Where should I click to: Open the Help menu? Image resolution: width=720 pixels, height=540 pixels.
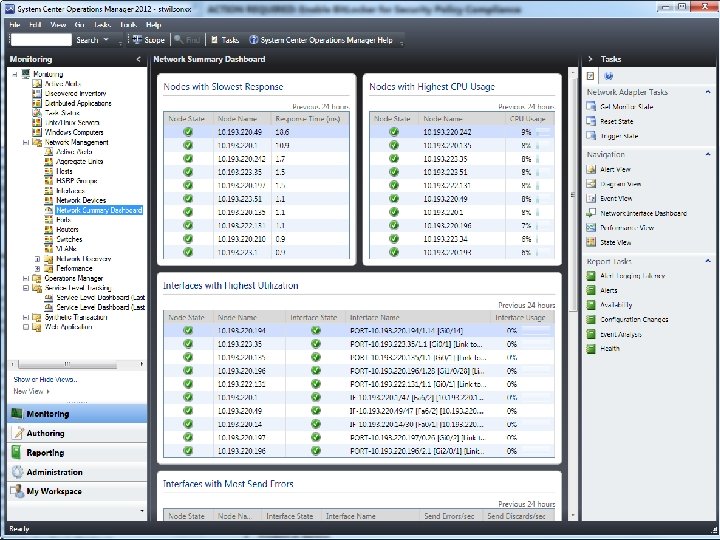point(153,25)
